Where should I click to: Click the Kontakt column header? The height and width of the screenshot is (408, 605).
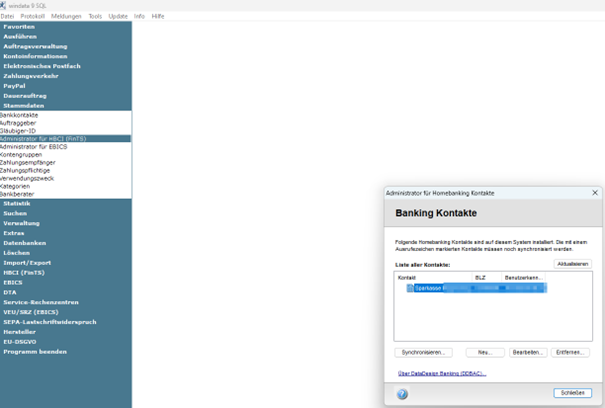434,278
